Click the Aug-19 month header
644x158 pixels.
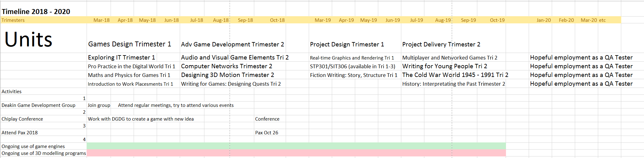443,20
